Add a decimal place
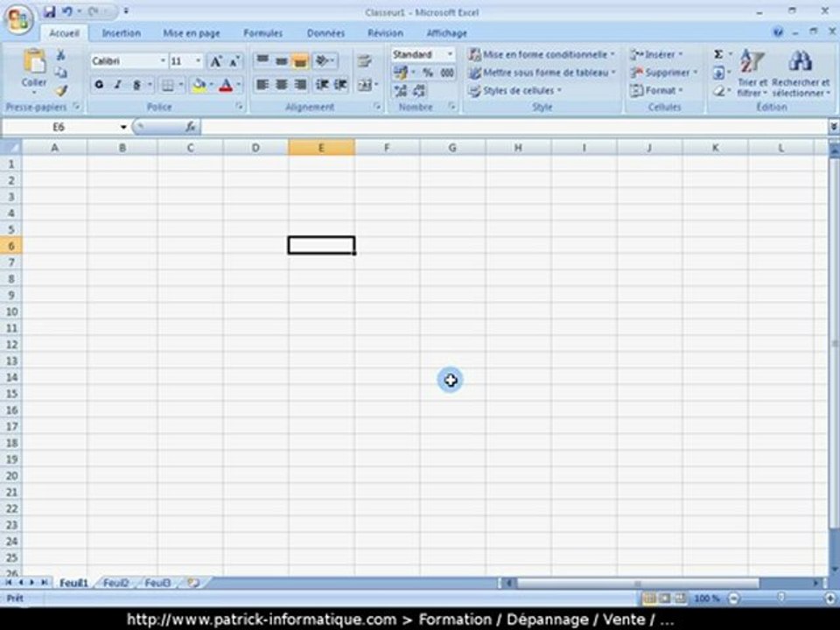The width and height of the screenshot is (840, 630). (x=400, y=90)
